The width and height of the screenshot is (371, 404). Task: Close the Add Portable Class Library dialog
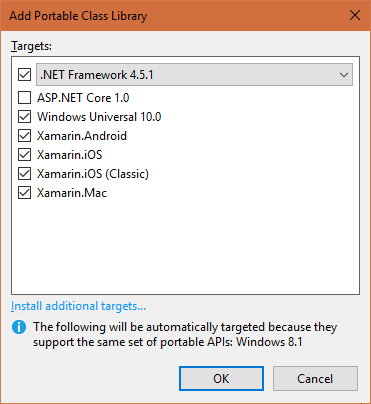355,15
